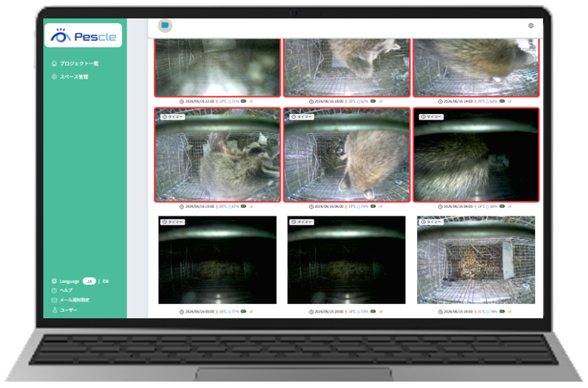Open thumbnail captured 2026/06/16 06:00

pyautogui.click(x=347, y=155)
